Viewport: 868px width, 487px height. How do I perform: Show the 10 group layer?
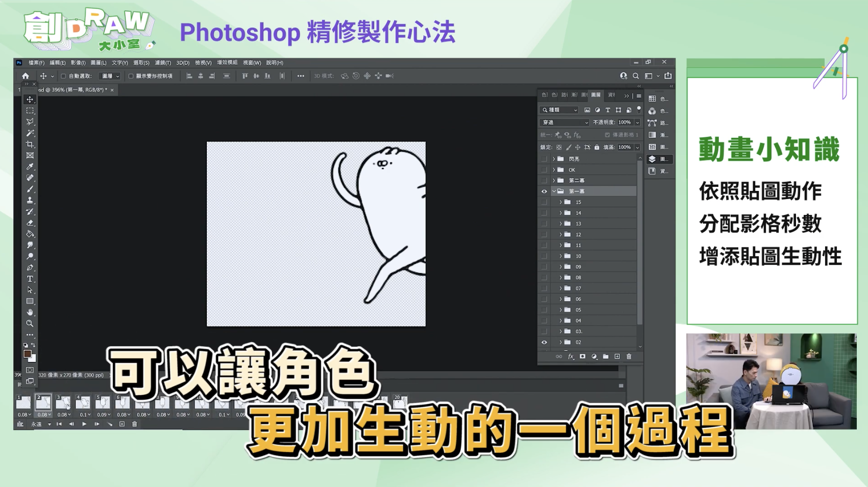544,256
